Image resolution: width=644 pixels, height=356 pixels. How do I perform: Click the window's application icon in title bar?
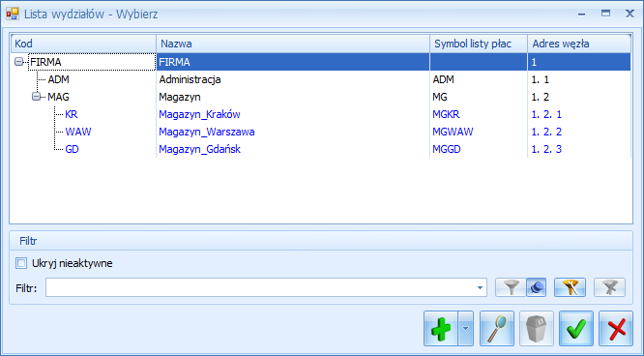pyautogui.click(x=13, y=14)
